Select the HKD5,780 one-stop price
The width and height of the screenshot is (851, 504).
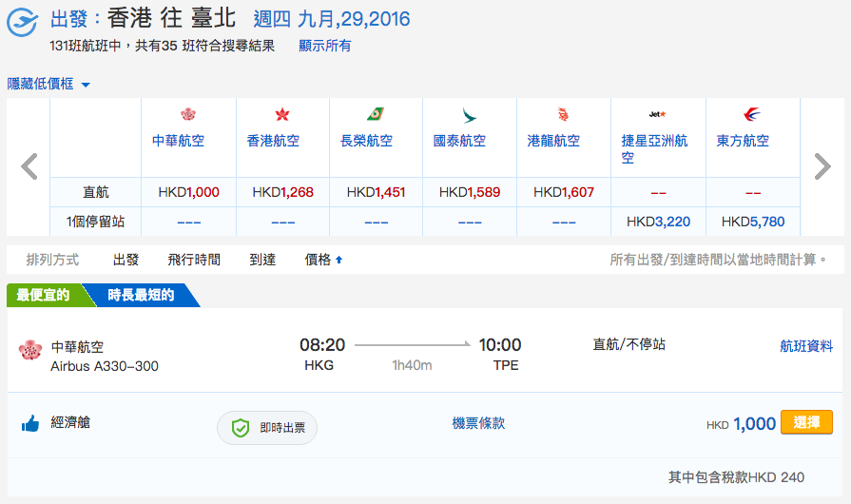tap(753, 222)
